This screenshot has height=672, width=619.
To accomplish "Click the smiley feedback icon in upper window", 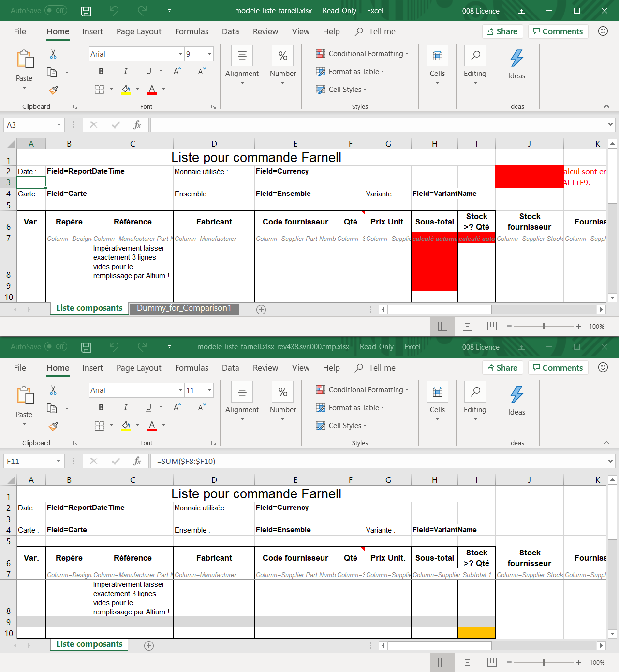I will point(603,31).
